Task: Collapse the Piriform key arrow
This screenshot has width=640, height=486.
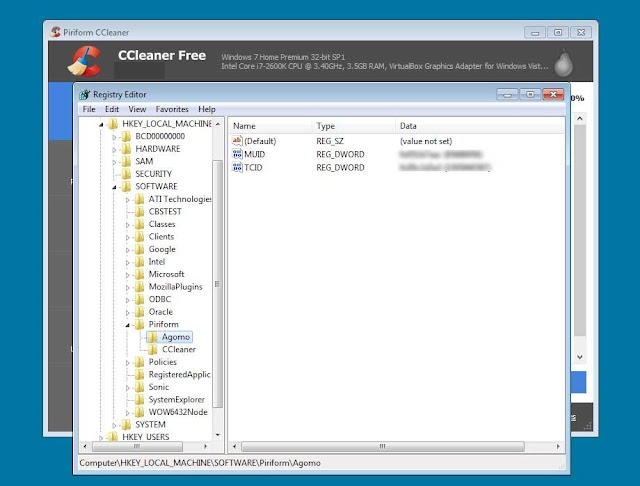Action: click(x=127, y=325)
